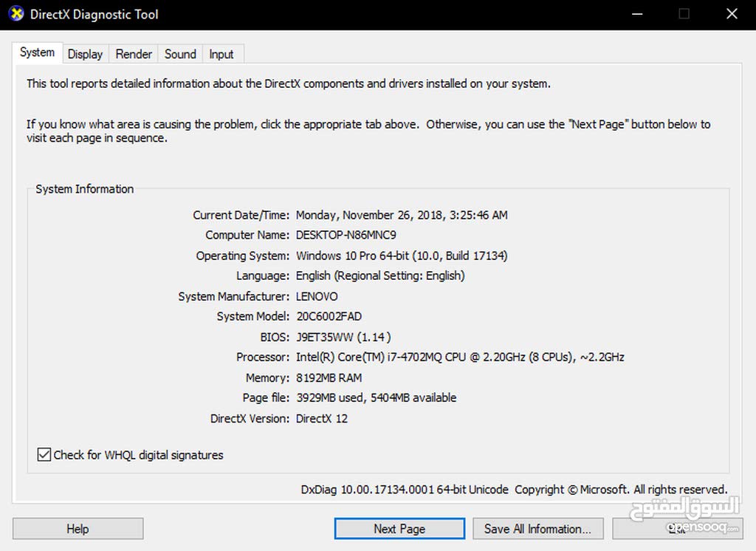This screenshot has width=756, height=551.
Task: Click the System Model value 20C6002FAD
Action: [329, 317]
